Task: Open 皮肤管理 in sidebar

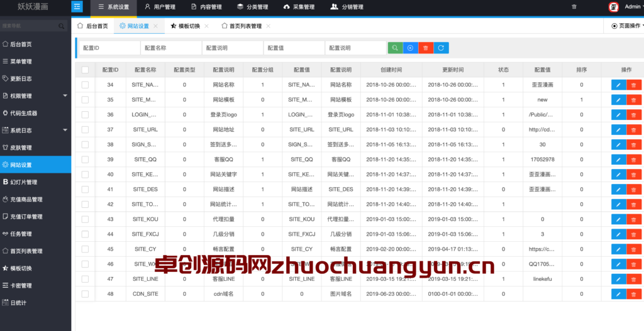Action: pyautogui.click(x=35, y=148)
